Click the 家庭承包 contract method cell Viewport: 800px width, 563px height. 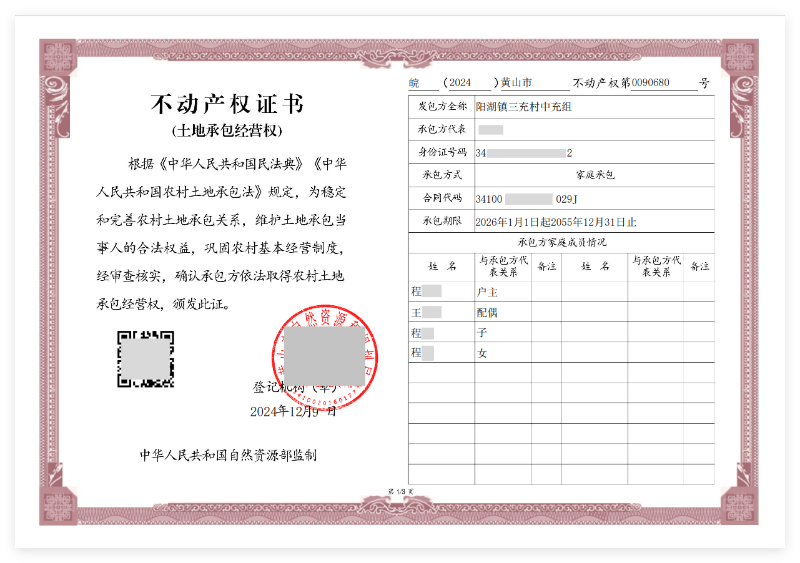[x=593, y=175]
